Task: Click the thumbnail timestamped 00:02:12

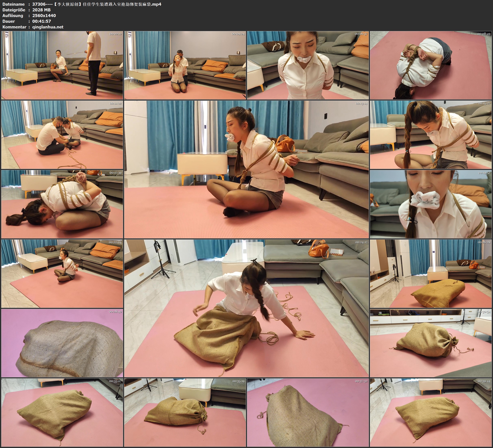Action: tap(62, 65)
